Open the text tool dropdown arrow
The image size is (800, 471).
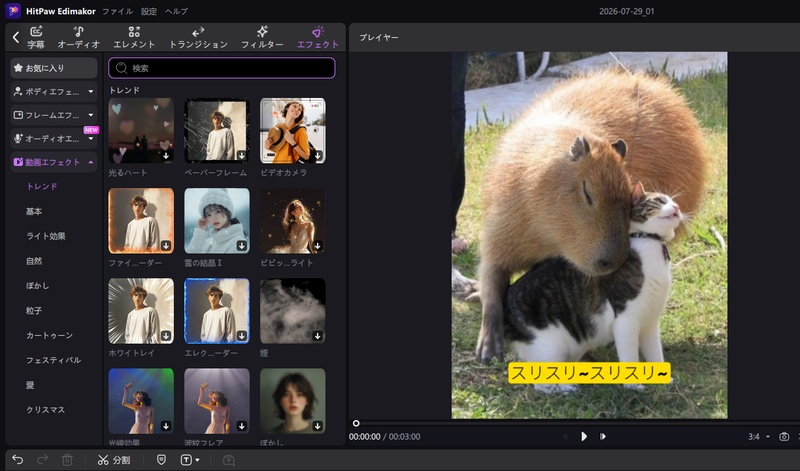click(197, 460)
